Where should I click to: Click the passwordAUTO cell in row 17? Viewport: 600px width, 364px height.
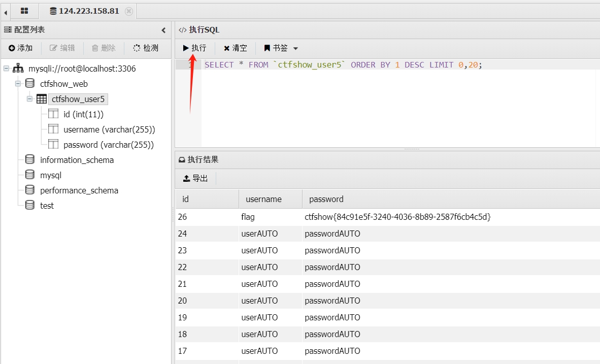coord(332,351)
